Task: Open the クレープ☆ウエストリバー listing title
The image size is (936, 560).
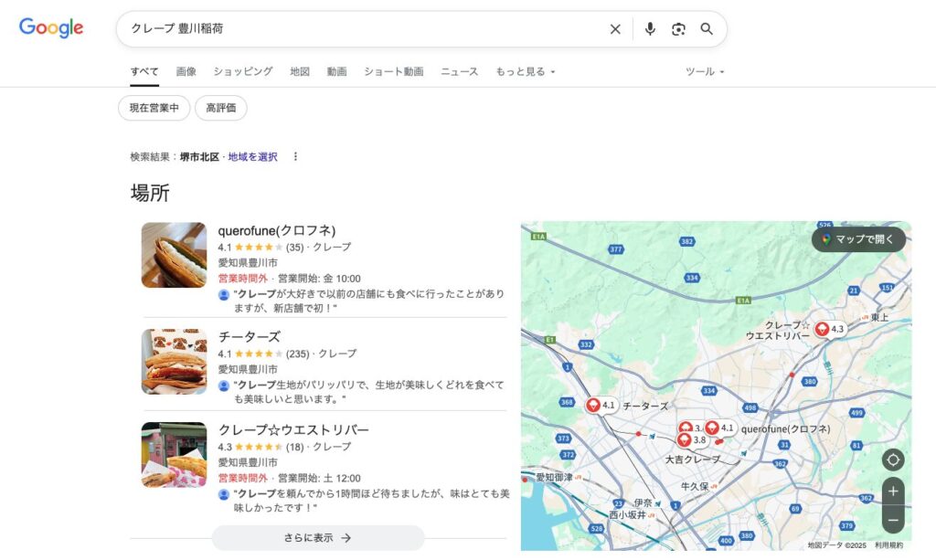Action: click(293, 430)
